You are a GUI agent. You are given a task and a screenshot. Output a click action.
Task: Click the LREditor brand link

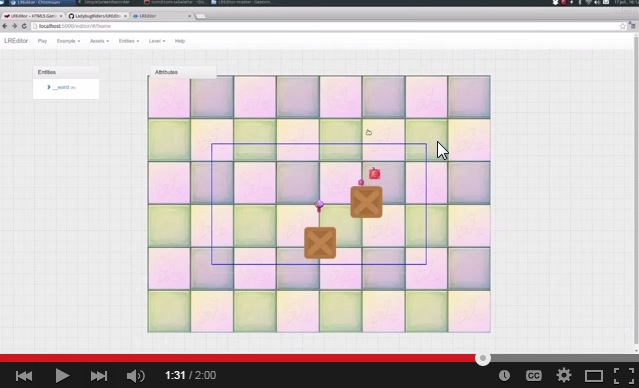tap(16, 41)
